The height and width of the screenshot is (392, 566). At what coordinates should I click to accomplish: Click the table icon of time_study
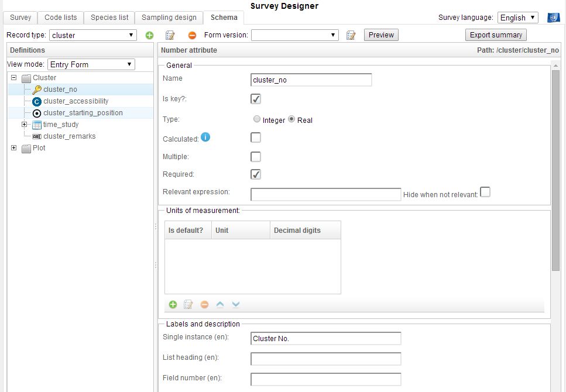[x=37, y=125]
